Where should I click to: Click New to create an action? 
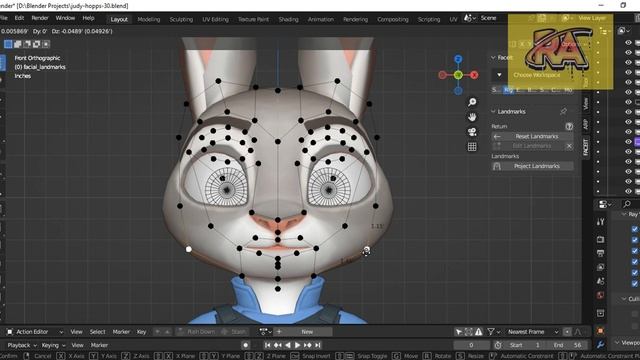pos(308,332)
